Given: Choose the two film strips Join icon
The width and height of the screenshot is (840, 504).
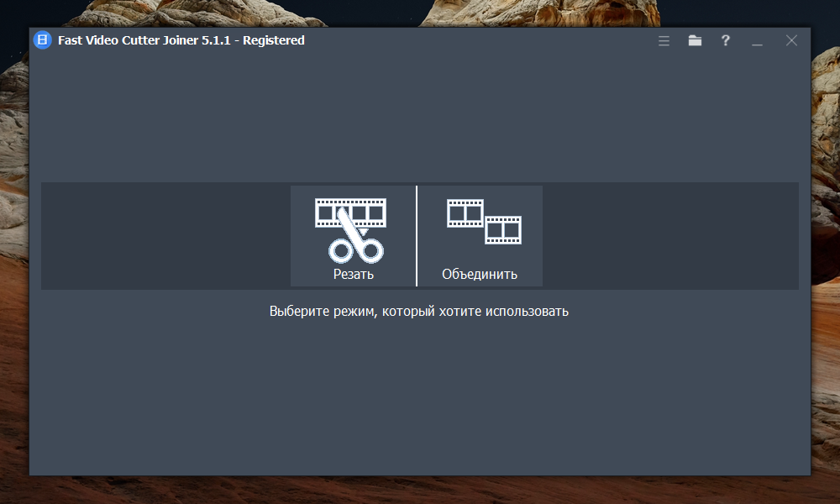Looking at the screenshot, I should pyautogui.click(x=485, y=222).
